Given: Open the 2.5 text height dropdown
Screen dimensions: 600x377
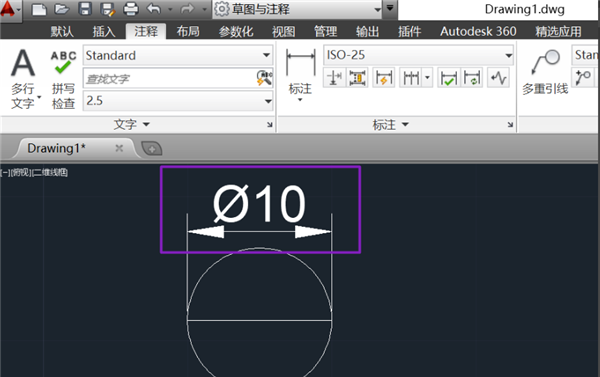Looking at the screenshot, I should [x=178, y=101].
